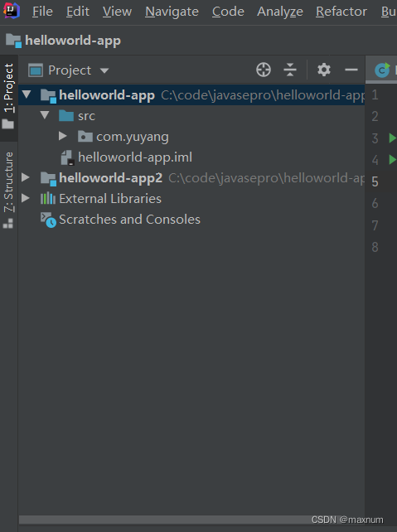Screen dimensions: 397x532
Task: Open the Code menu
Action: pos(228,12)
